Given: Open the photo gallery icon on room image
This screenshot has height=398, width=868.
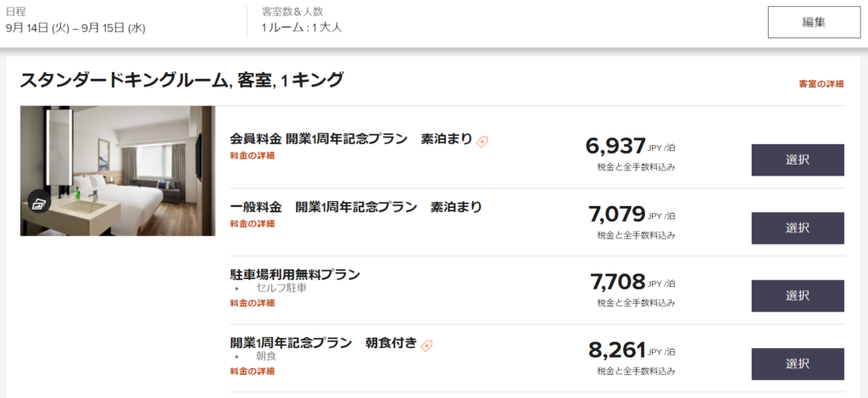Looking at the screenshot, I should [38, 202].
